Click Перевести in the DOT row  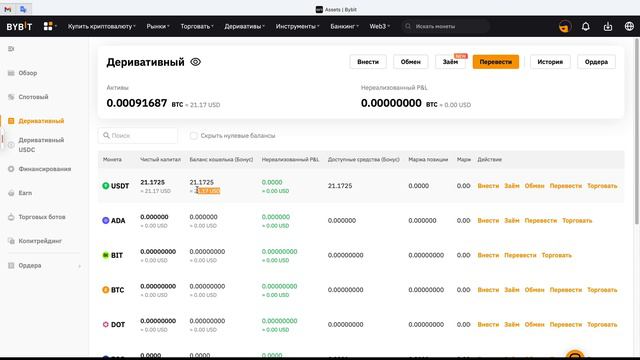[566, 324]
